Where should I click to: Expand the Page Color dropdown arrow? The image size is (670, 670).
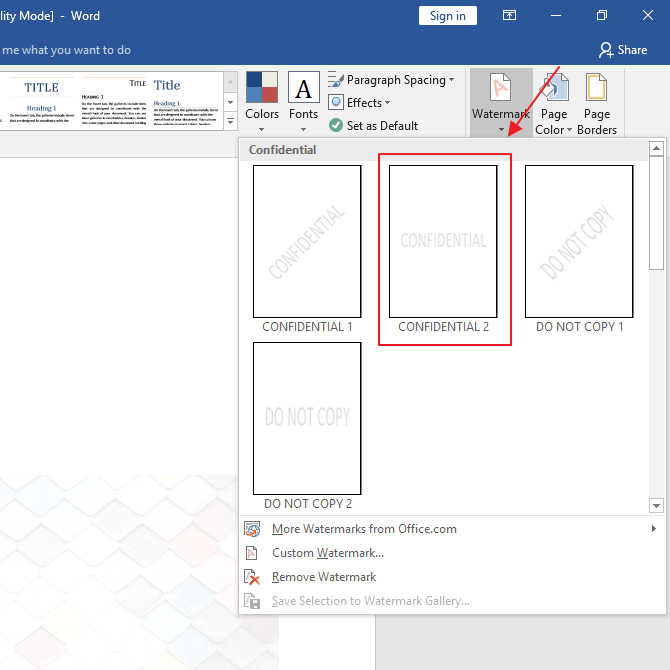[569, 129]
